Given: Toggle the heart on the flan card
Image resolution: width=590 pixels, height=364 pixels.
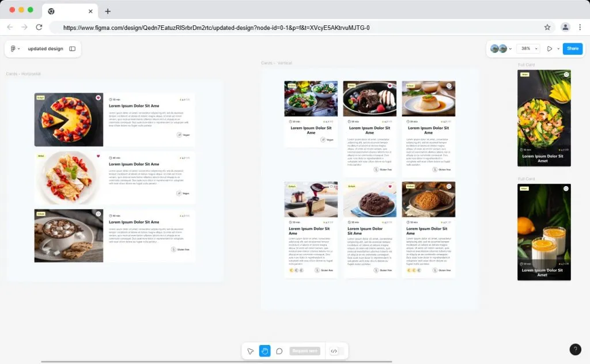Looking at the screenshot, I should pyautogui.click(x=449, y=86).
